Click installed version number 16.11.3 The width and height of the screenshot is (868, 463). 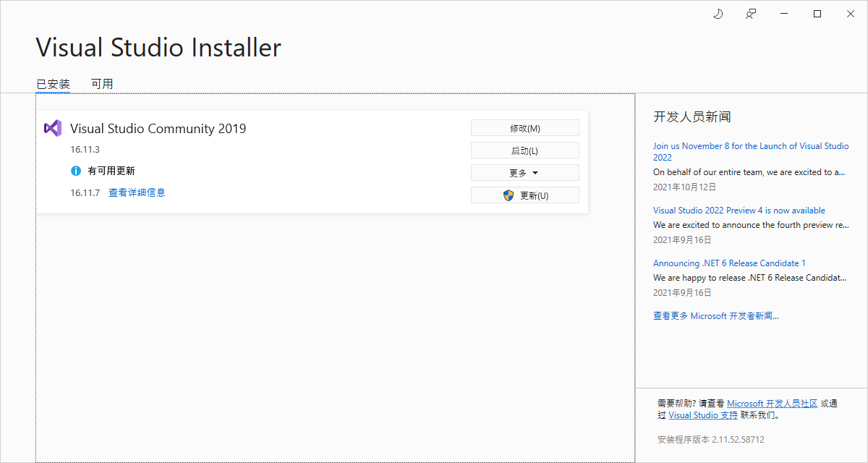click(85, 150)
